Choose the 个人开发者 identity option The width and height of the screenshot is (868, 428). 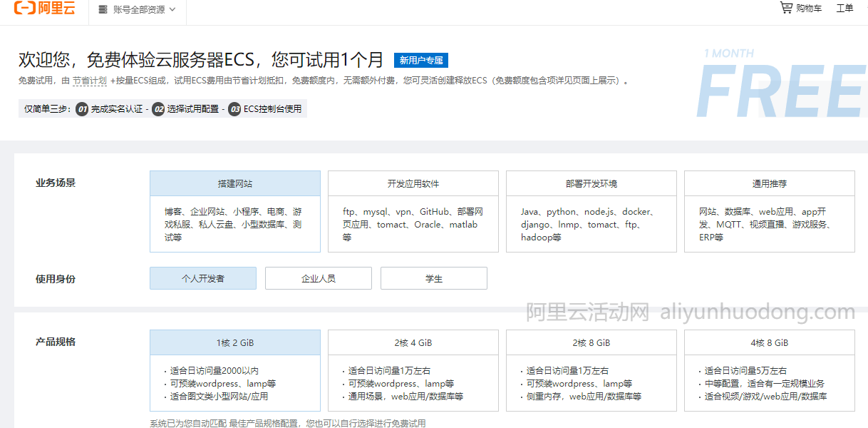[203, 278]
